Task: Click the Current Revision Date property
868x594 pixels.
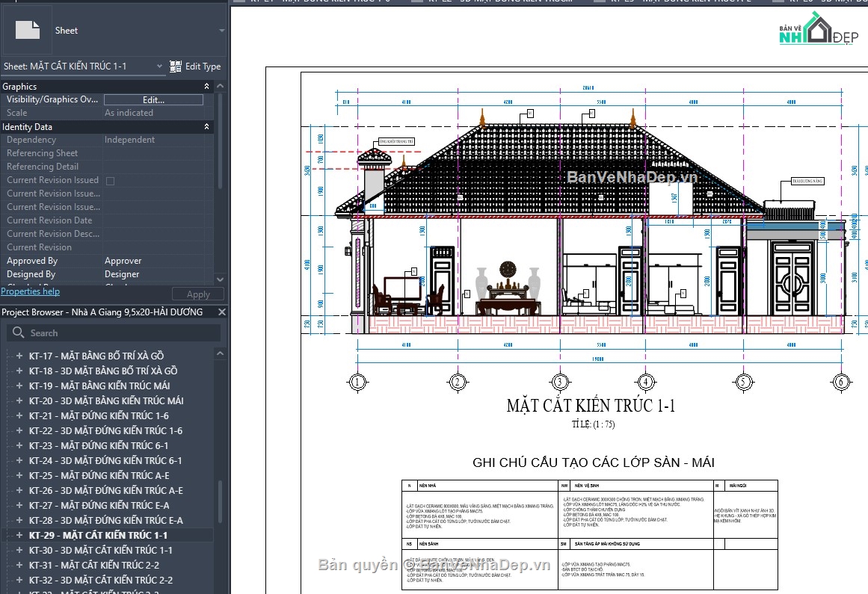Action: (107, 220)
